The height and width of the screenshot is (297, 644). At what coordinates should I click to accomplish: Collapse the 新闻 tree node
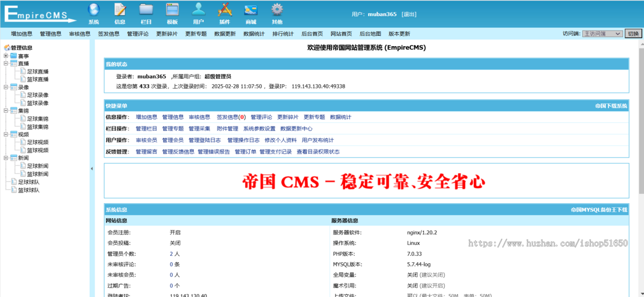click(6, 158)
